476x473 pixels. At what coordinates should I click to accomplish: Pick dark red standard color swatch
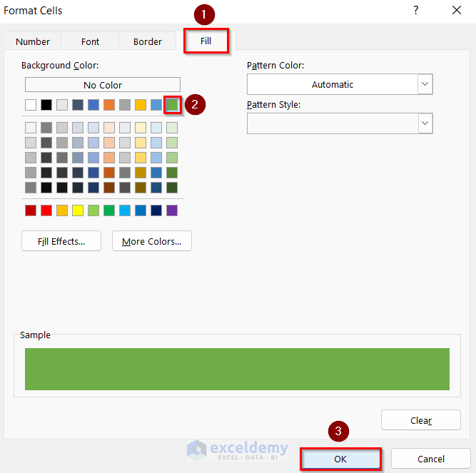[31, 210]
